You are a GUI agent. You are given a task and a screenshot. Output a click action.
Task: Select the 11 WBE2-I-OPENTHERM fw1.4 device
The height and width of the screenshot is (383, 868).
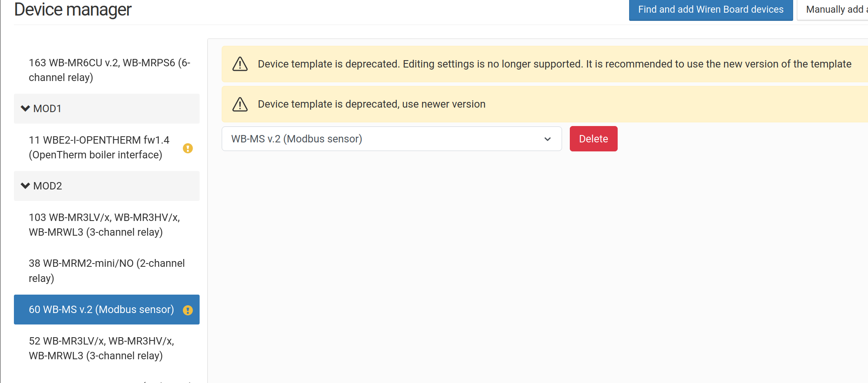tap(99, 147)
